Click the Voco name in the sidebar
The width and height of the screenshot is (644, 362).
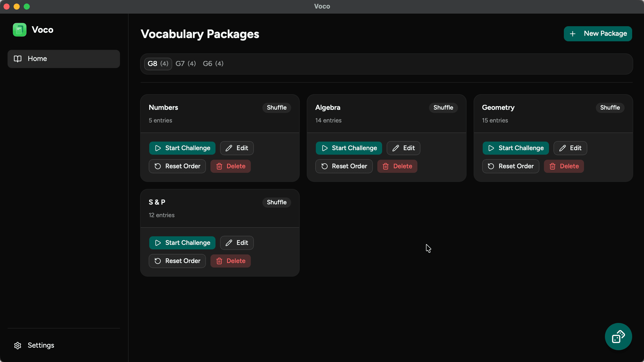(43, 30)
